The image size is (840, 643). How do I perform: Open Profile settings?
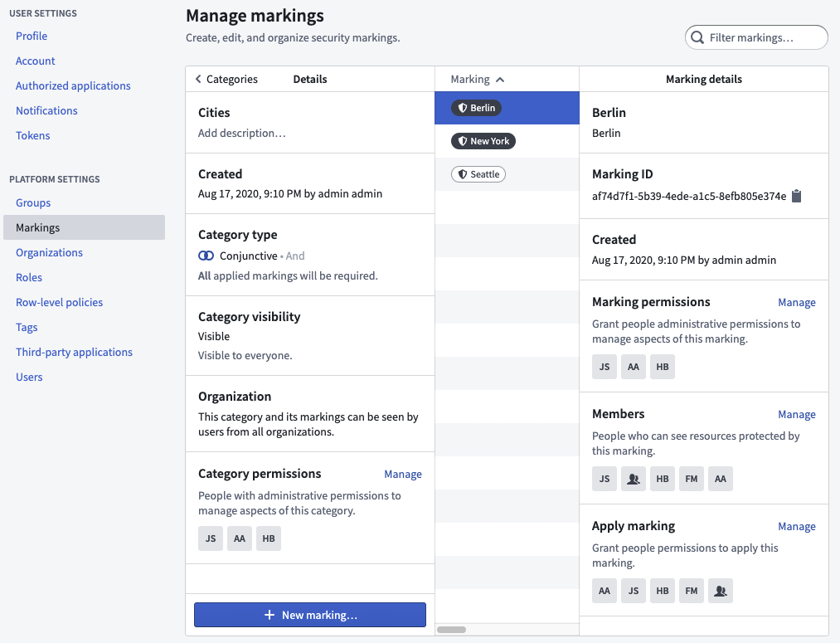pos(32,36)
